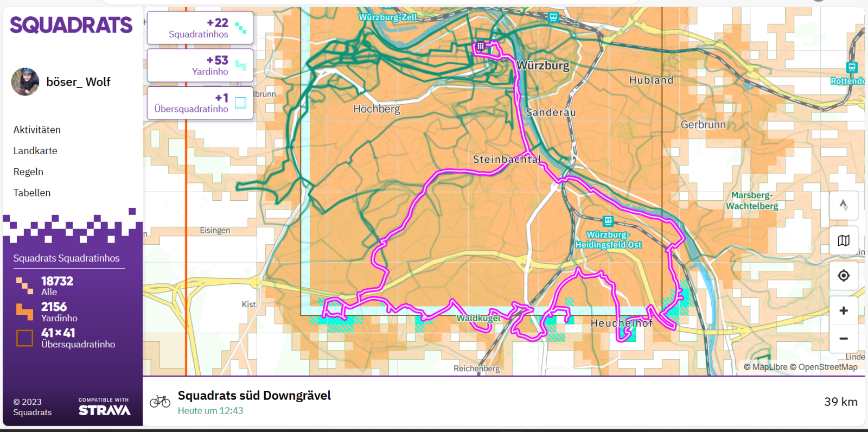Viewport: 868px width, 432px height.
Task: Click the Reichenberg map label
Action: [x=477, y=369]
